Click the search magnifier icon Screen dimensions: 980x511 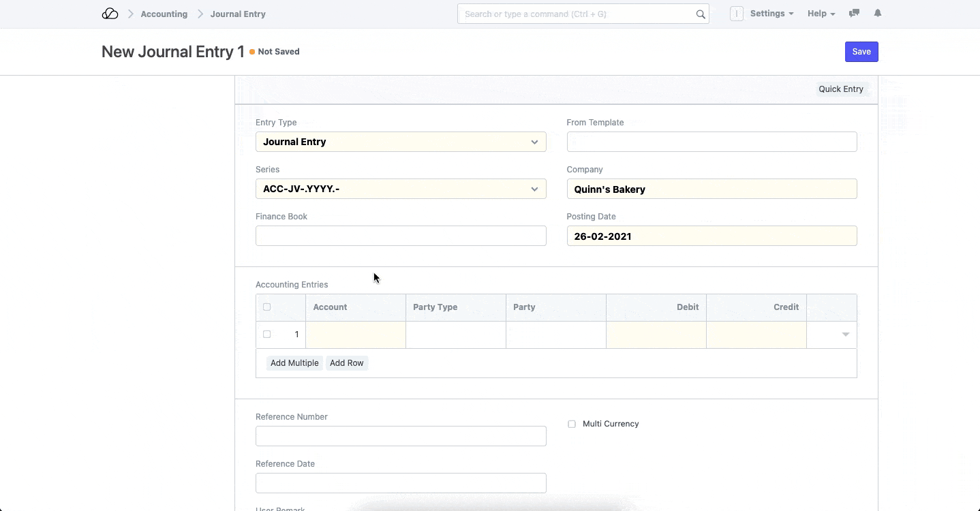[700, 14]
